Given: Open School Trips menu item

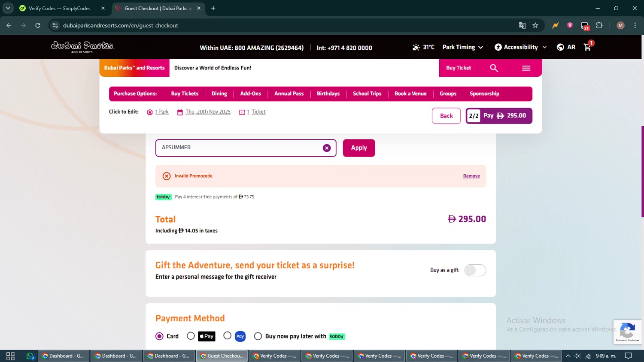Looking at the screenshot, I should coord(367,94).
